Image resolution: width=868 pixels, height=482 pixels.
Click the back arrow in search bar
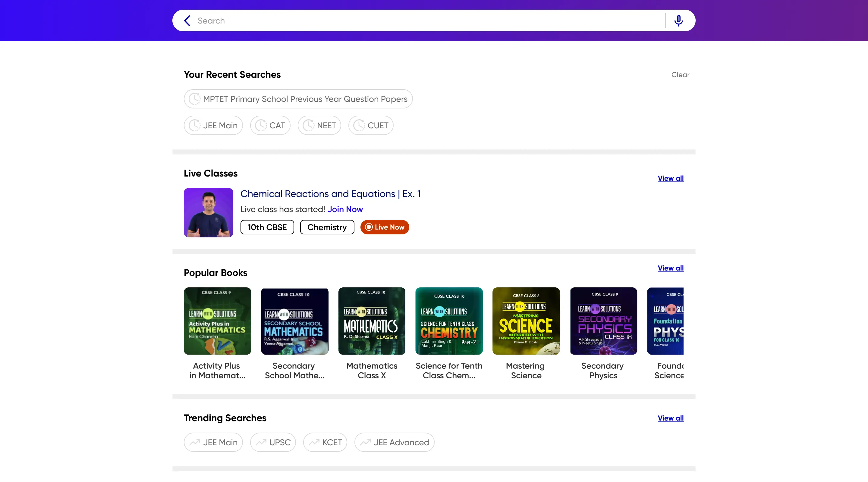pos(187,20)
